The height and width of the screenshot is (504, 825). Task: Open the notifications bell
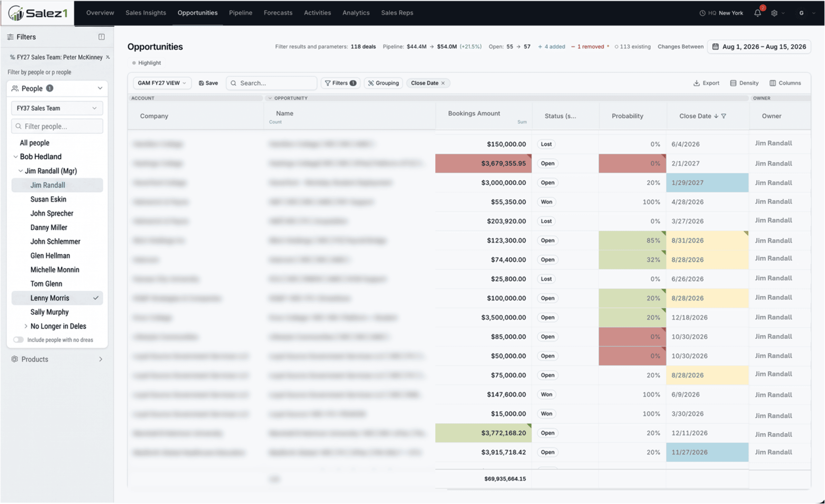757,13
